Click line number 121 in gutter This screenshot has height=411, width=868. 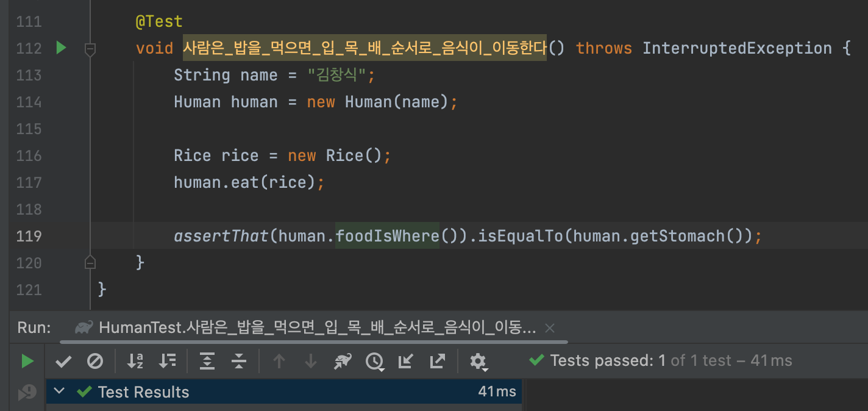29,290
